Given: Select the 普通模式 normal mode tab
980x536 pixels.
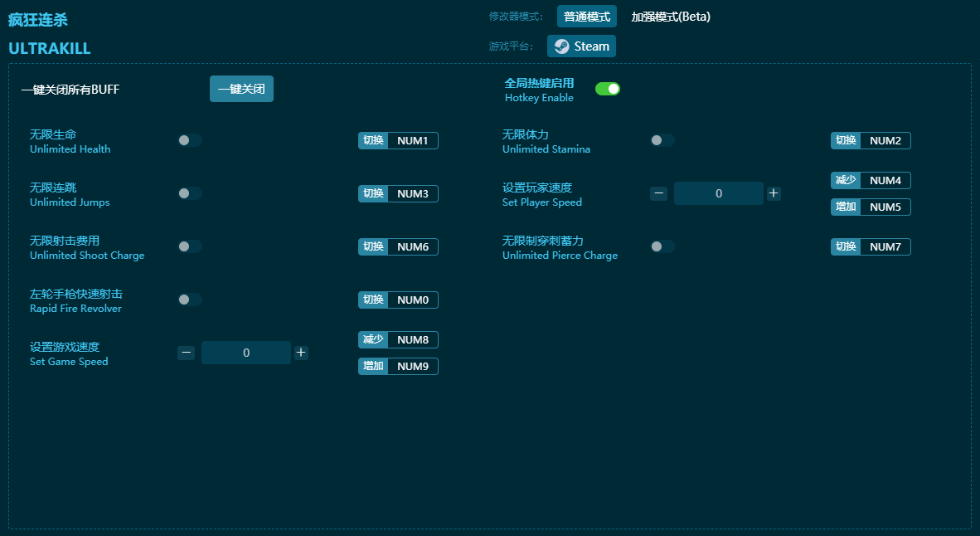Looking at the screenshot, I should [586, 17].
